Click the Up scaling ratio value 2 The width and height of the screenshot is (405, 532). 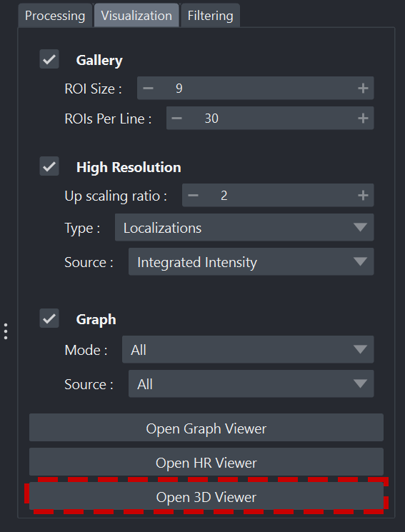pyautogui.click(x=224, y=196)
